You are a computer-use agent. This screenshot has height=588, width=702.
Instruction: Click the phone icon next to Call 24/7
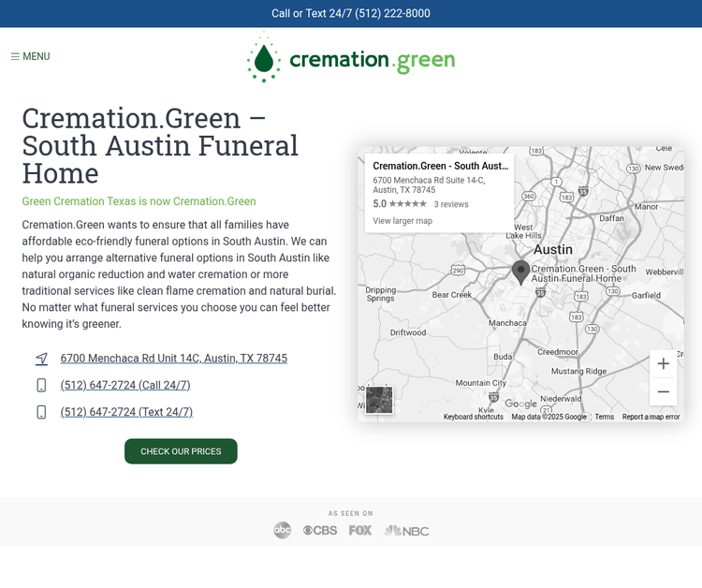pos(41,386)
